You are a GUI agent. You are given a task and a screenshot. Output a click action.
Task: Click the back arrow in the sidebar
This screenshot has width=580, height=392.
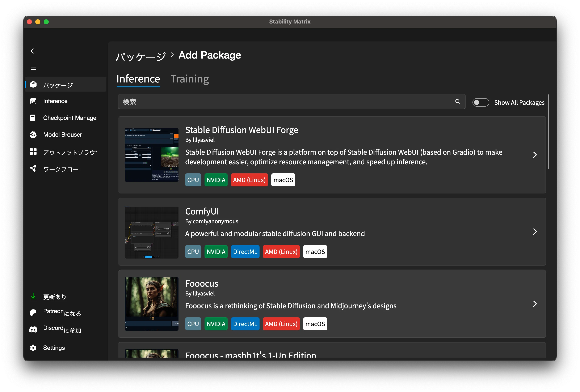33,51
